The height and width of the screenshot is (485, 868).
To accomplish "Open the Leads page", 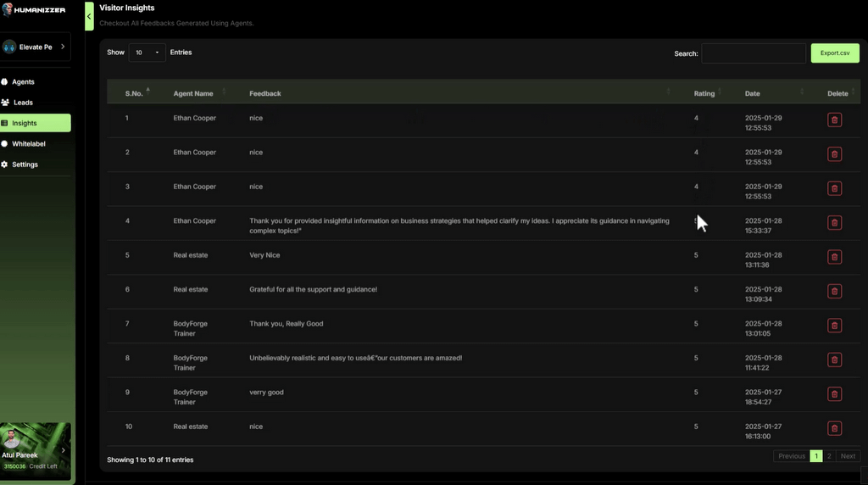I will tap(23, 103).
